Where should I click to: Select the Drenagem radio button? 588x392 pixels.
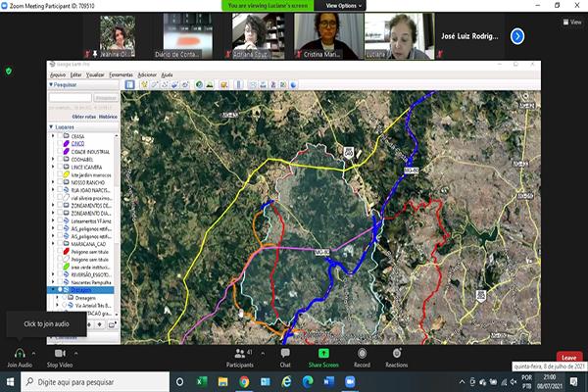[x=64, y=298]
